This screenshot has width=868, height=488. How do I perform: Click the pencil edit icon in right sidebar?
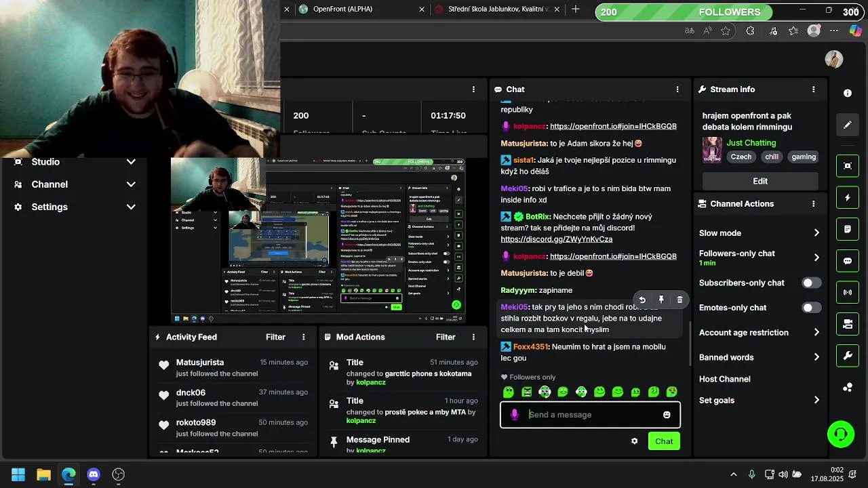point(848,125)
